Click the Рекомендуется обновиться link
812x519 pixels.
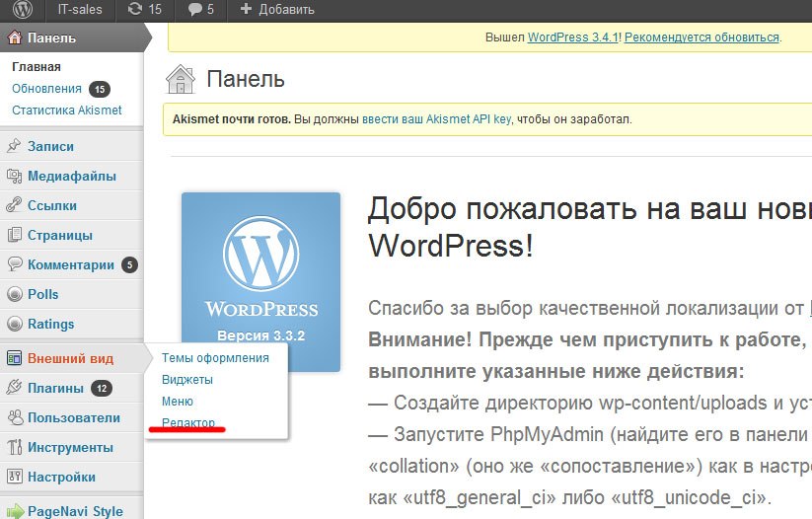(701, 37)
